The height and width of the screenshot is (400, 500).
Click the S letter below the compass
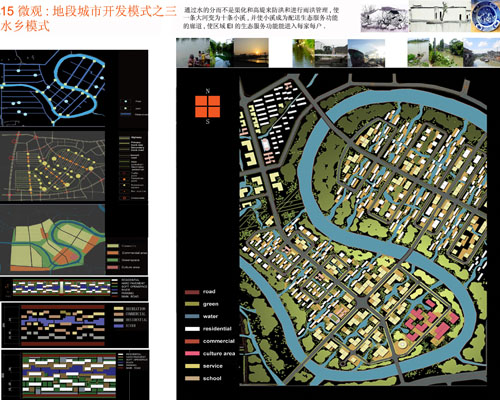[208, 122]
